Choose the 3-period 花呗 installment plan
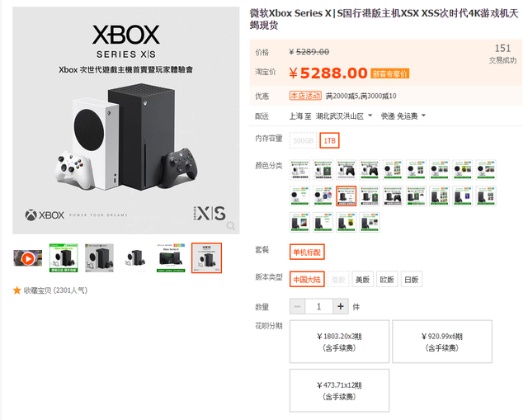 click(339, 342)
